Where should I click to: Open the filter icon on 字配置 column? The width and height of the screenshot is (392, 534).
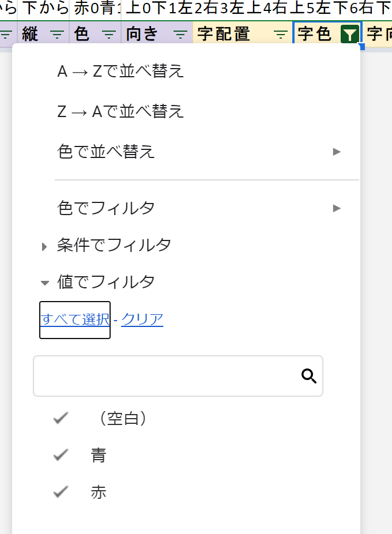(x=280, y=35)
